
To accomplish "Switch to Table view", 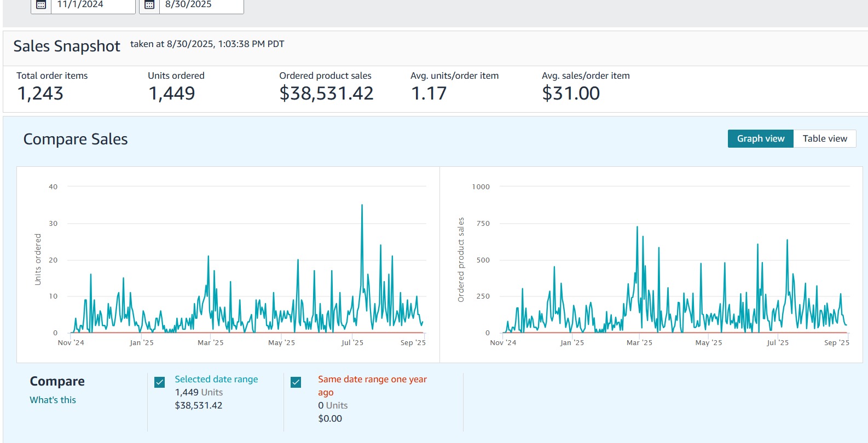I will tap(824, 138).
